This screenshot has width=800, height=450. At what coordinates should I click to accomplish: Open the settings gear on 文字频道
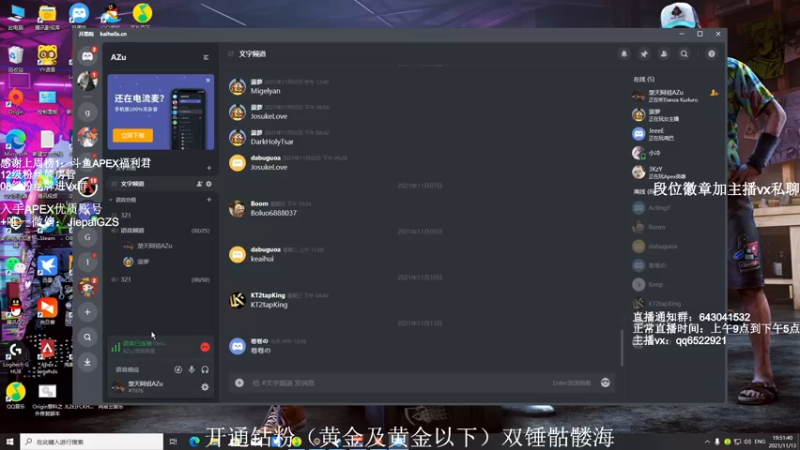pos(209,184)
